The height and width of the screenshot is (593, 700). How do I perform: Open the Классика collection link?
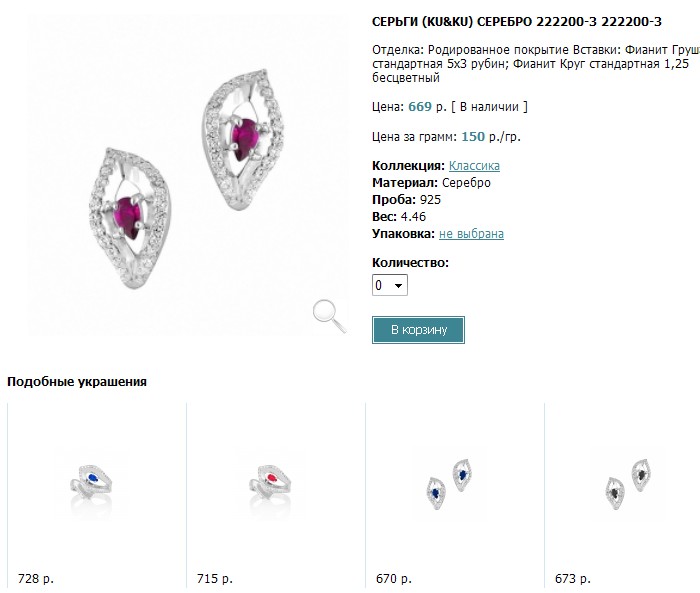pos(474,166)
